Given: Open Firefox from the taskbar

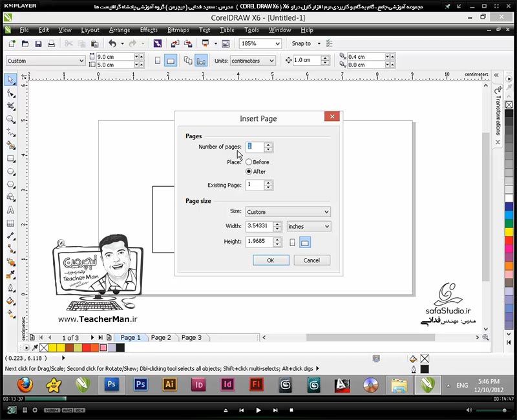Looking at the screenshot, I should pos(25,384).
